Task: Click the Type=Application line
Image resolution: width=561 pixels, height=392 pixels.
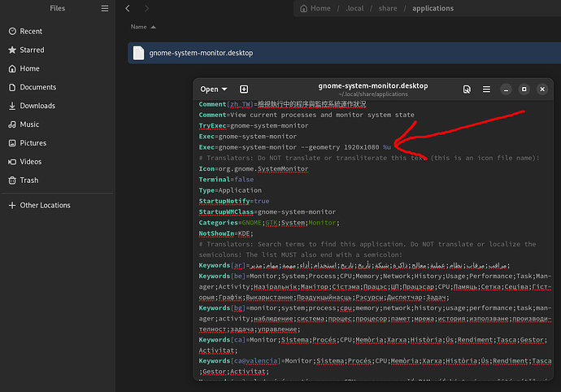Action: [x=230, y=190]
